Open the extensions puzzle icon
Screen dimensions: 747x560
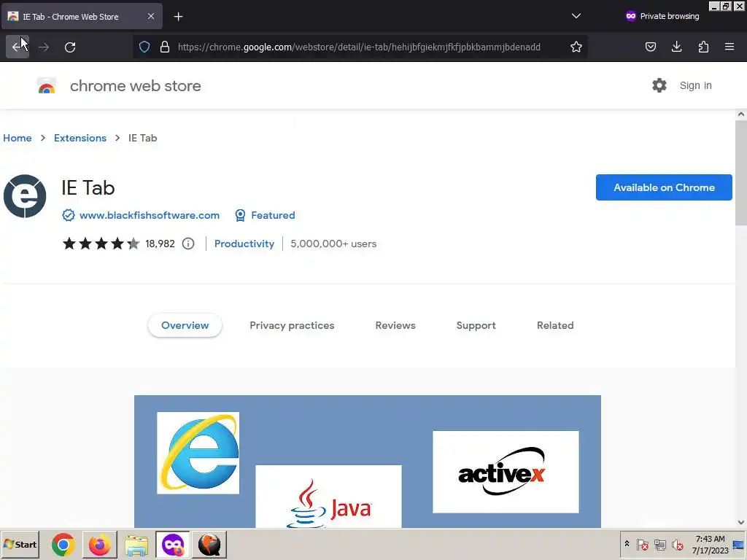[703, 47]
